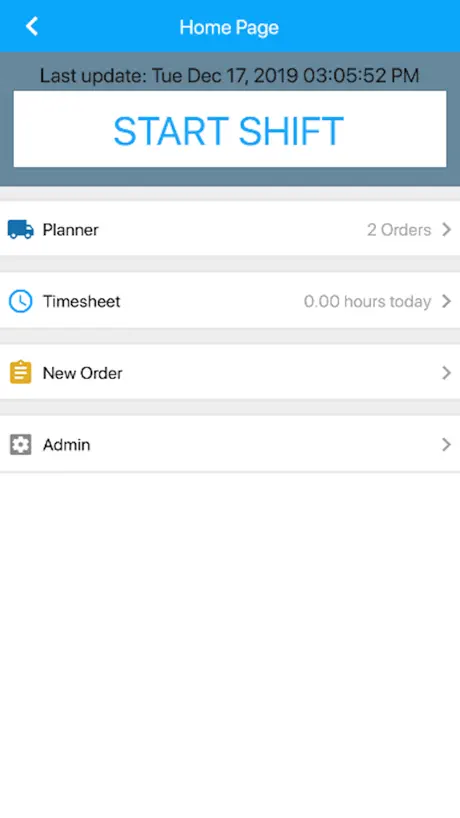This screenshot has height=818, width=460.
Task: Tap the 'Last update' timestamp text
Action: [229, 76]
